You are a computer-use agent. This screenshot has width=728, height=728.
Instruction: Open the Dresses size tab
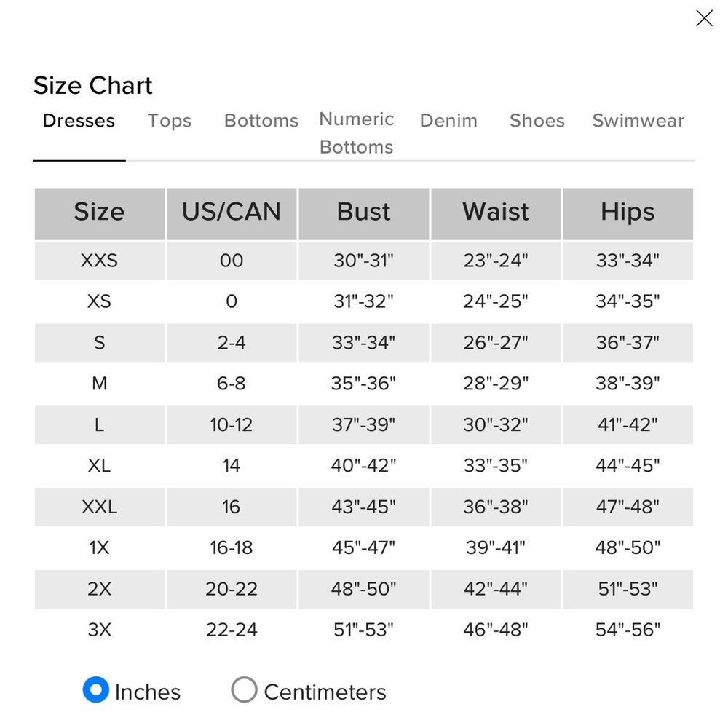tap(79, 121)
